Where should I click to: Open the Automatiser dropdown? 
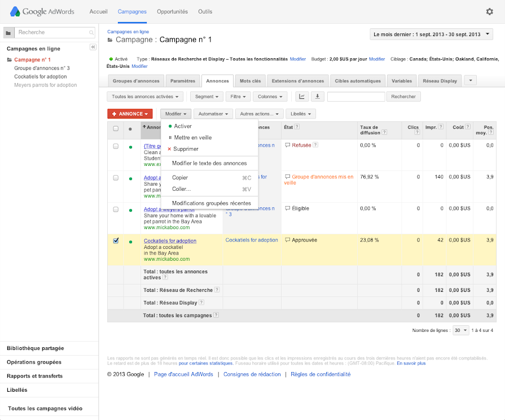point(213,114)
